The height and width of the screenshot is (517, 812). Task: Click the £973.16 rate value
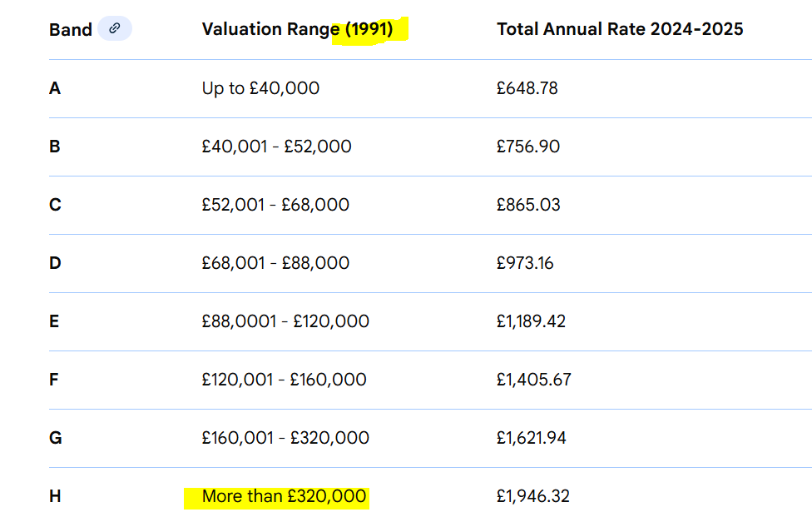pos(525,263)
